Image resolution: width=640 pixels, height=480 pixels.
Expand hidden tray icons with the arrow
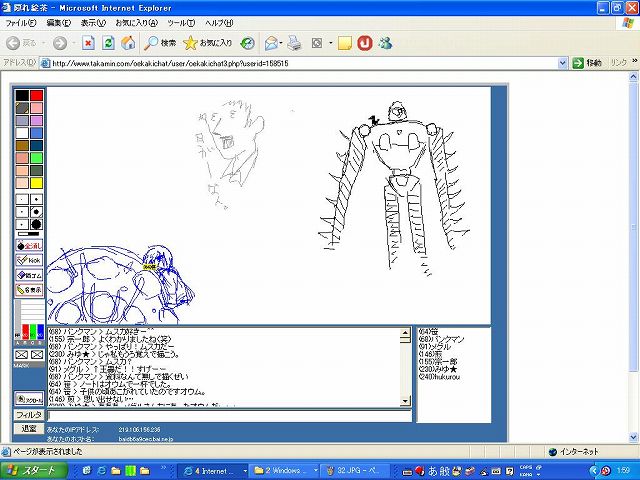[x=594, y=471]
